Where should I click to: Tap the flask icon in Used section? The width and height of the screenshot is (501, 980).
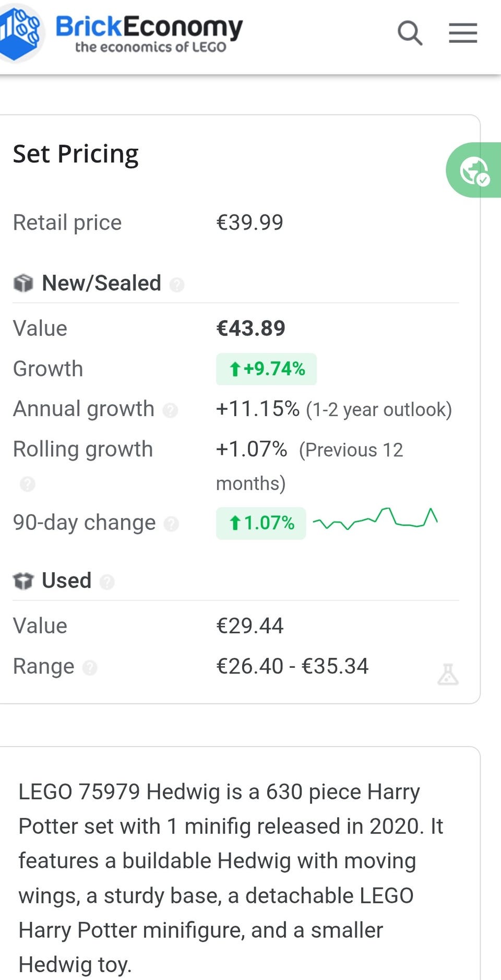tap(448, 674)
